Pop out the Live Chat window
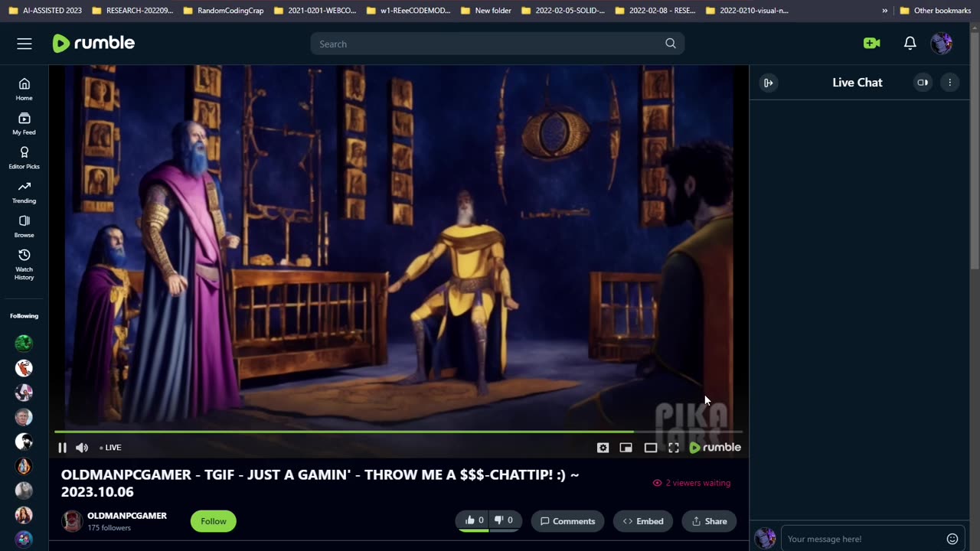The image size is (980, 551). [x=923, y=83]
